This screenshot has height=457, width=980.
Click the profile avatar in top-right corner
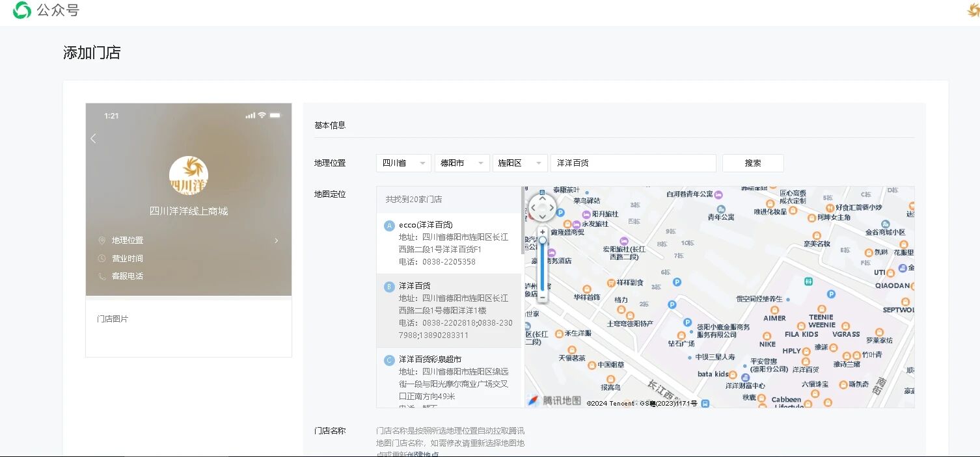(974, 10)
